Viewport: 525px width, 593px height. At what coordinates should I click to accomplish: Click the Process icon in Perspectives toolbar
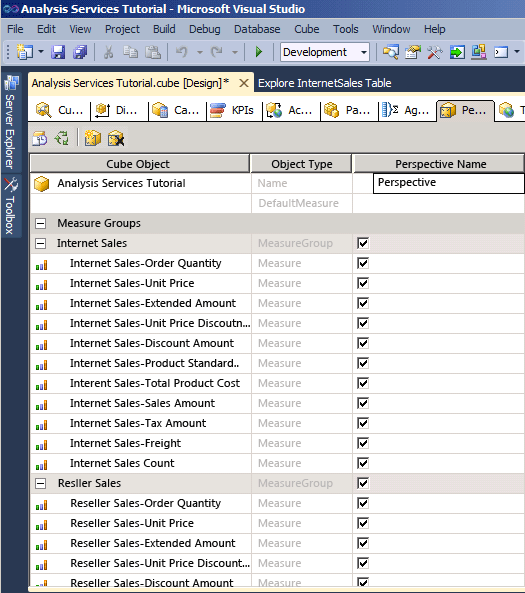40,138
